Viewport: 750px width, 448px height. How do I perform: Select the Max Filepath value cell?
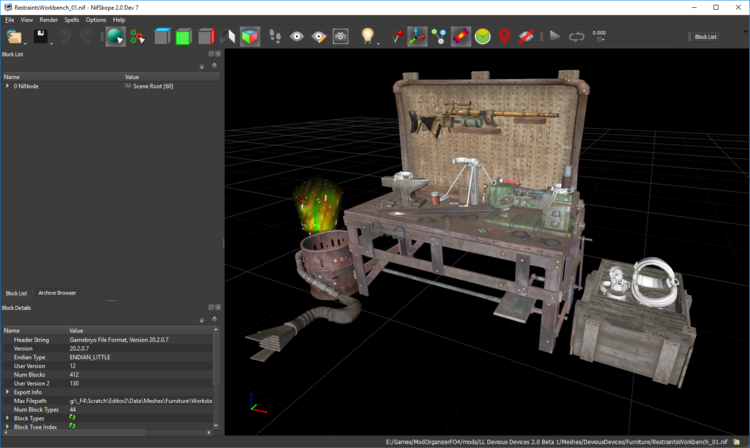pos(141,401)
